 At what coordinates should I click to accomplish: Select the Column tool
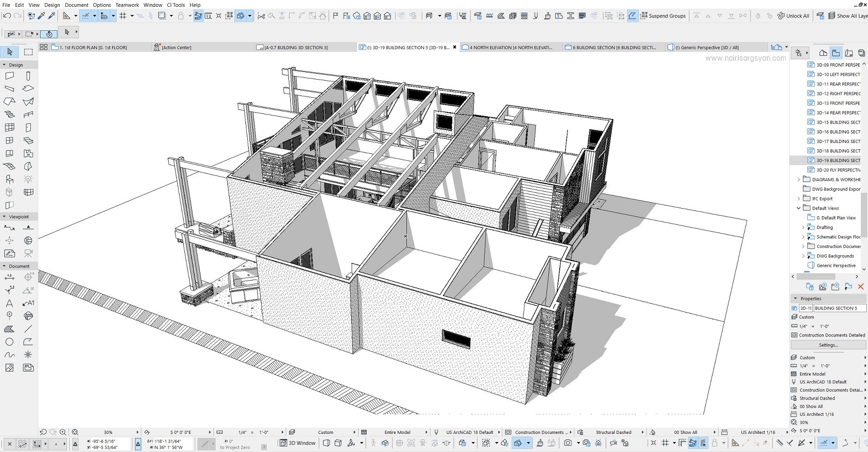coord(28,76)
